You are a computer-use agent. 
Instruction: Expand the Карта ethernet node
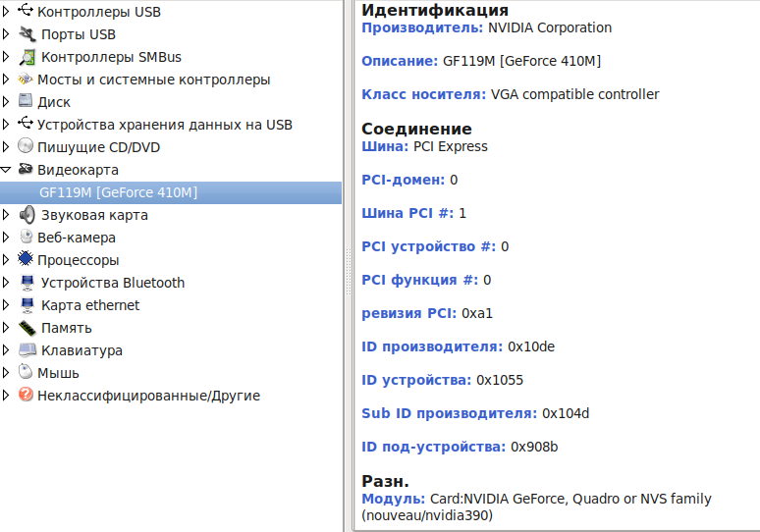click(6, 305)
